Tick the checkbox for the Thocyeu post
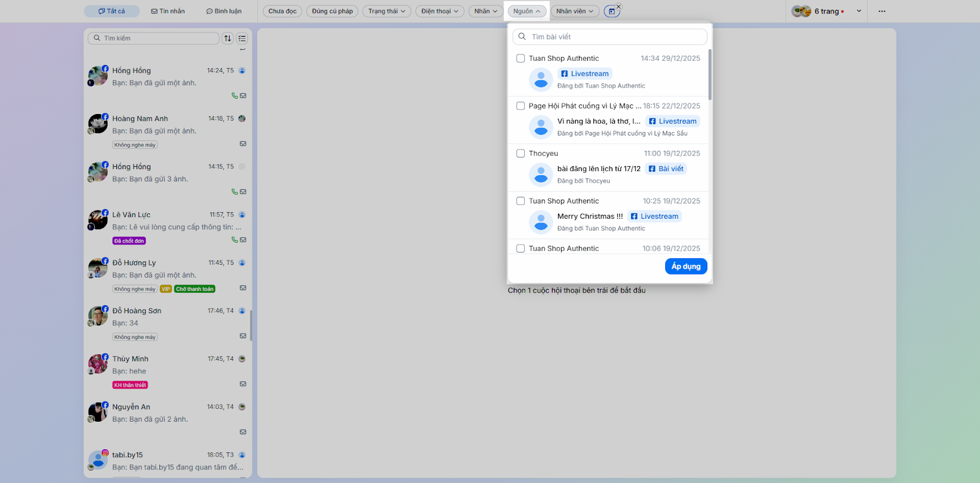The height and width of the screenshot is (483, 980). 521,153
